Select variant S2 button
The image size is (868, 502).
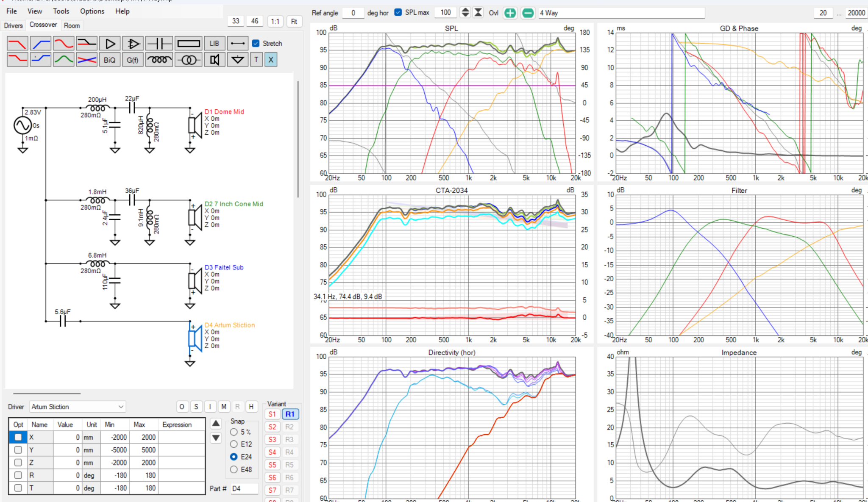point(272,427)
